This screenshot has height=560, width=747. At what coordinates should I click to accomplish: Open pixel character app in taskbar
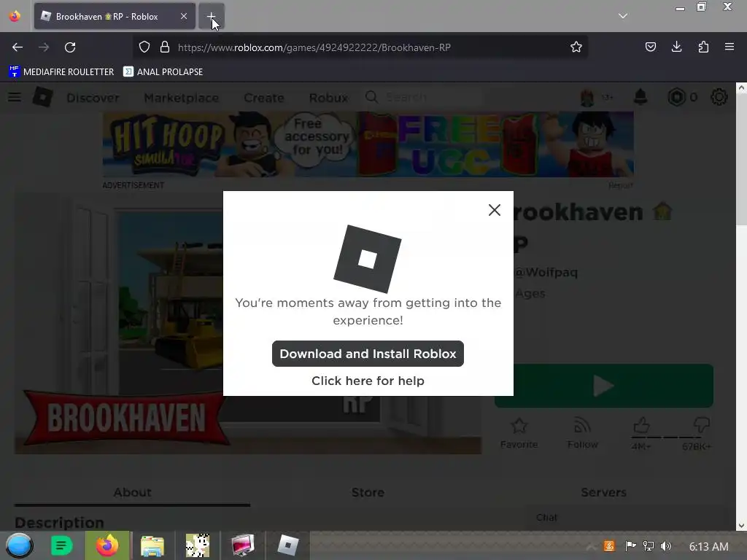coord(198,545)
